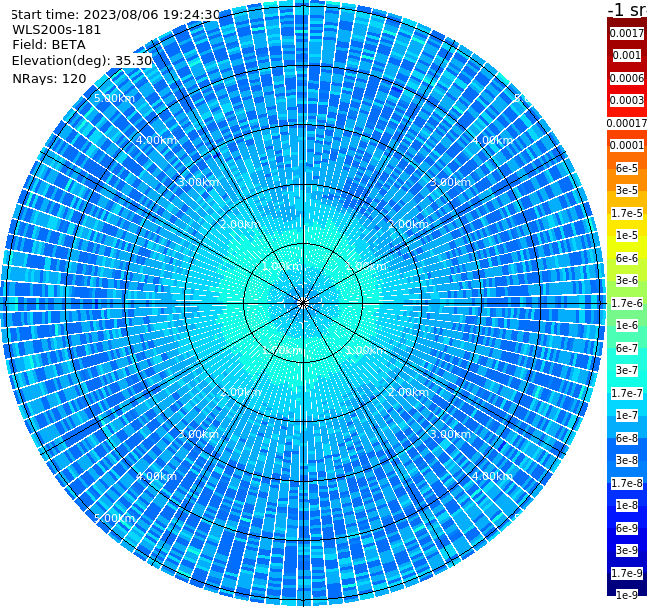Image resolution: width=647 pixels, height=607 pixels.
Task: Click the 6e-8 colorbar label
Action: tap(627, 438)
